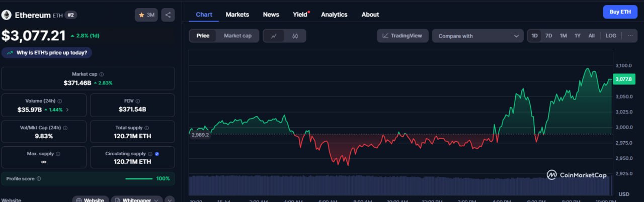
Task: Open the more chart options ellipsis
Action: [x=630, y=36]
